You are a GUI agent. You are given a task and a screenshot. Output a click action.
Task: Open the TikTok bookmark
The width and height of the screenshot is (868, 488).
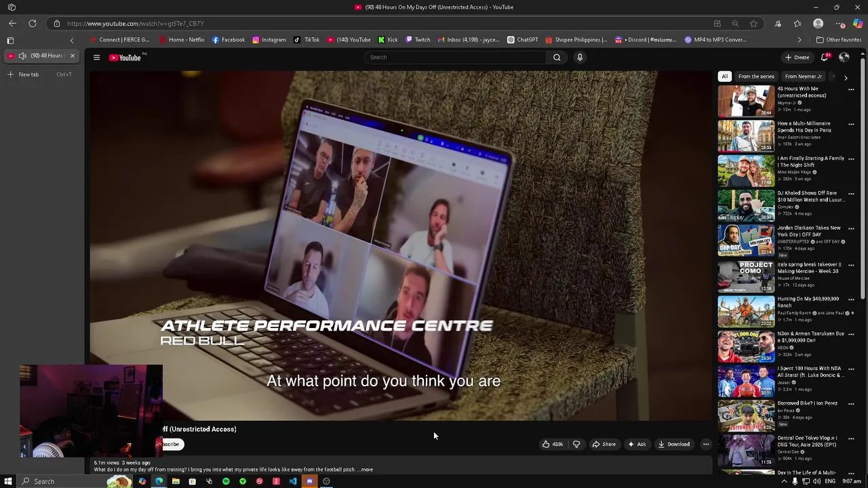307,40
